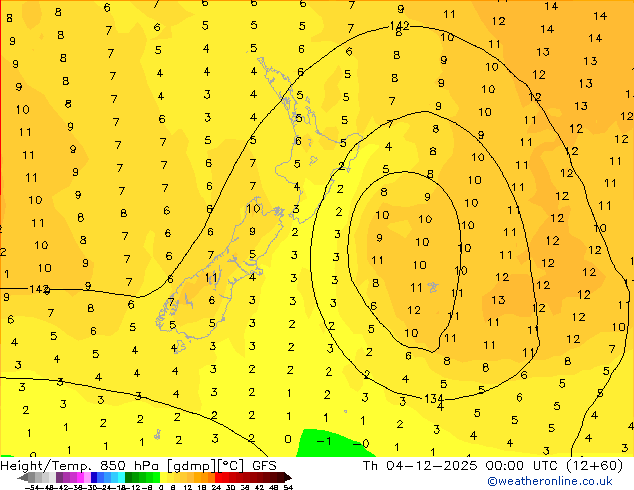This screenshot has width=634, height=490.
Task: Click the dark blue legend swatch above -30
Action: 94,477
